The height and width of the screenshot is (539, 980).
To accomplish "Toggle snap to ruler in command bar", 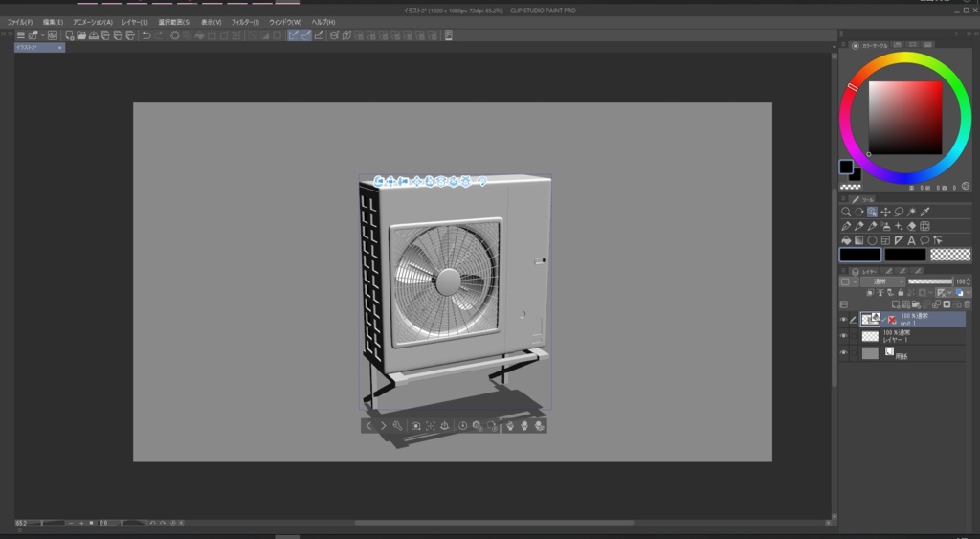I will (x=293, y=35).
